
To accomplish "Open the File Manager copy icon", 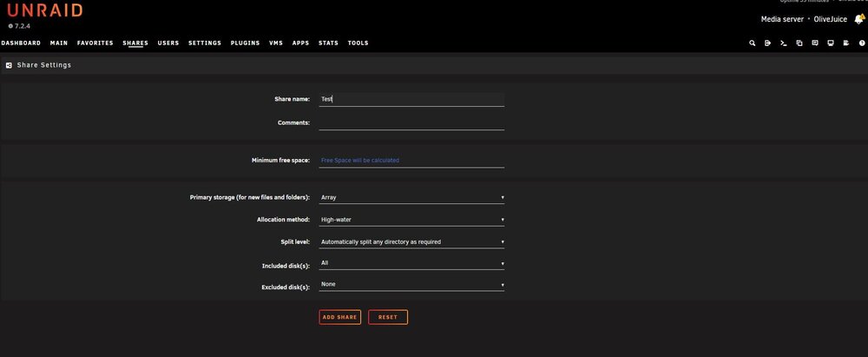I will pyautogui.click(x=799, y=43).
